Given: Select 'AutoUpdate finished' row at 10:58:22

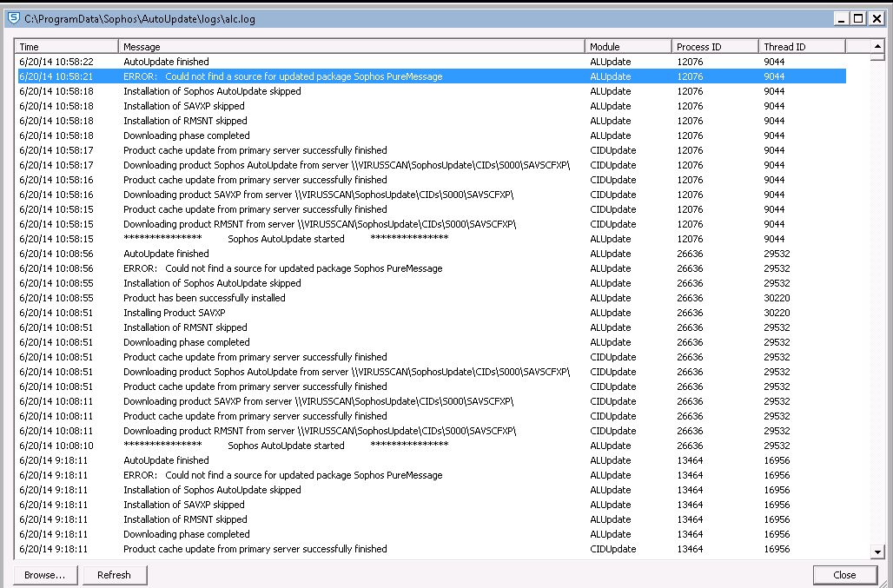Looking at the screenshot, I should click(432, 62).
